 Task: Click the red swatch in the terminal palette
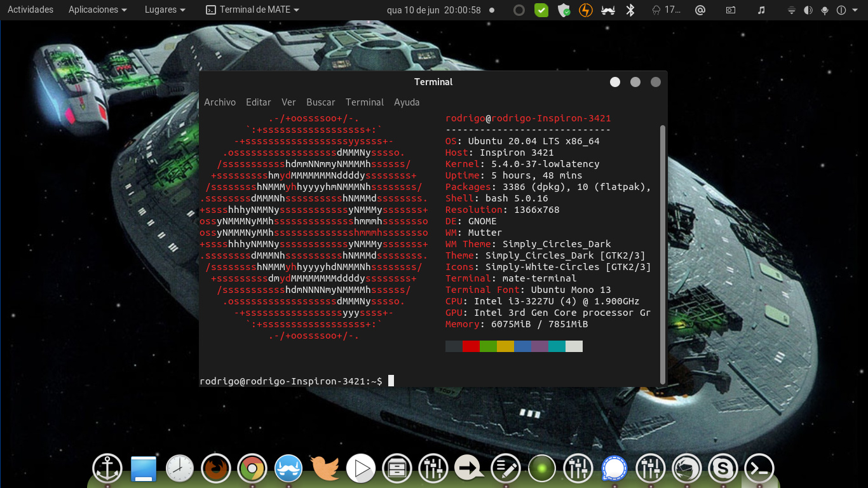coord(471,346)
